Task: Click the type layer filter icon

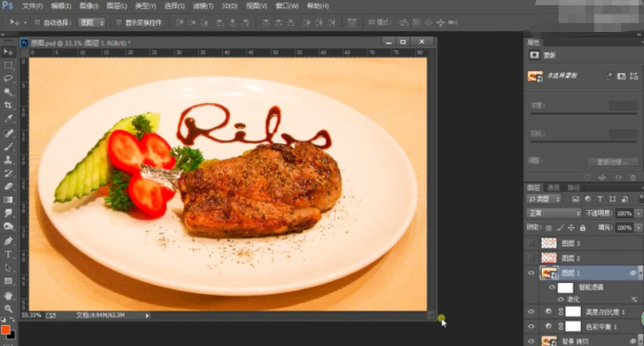Action: tap(600, 199)
